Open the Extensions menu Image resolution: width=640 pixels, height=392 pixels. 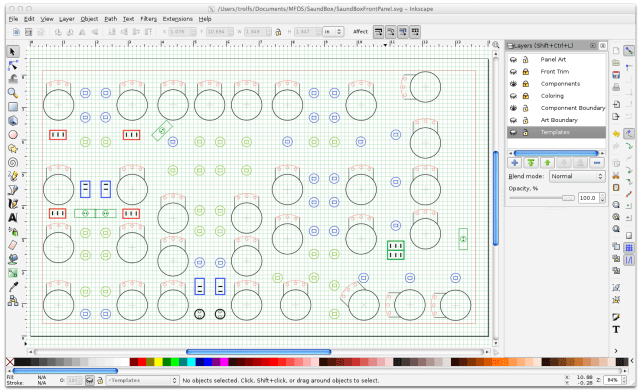point(178,19)
